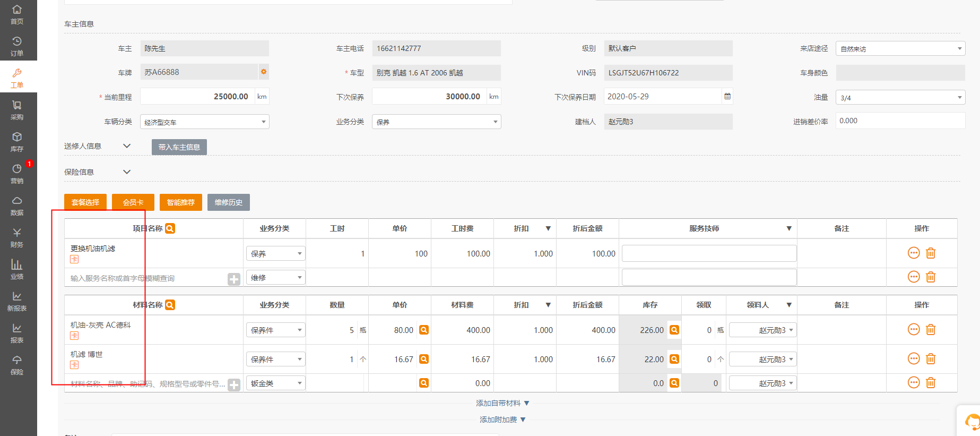Search stock of 机滤 博世 at 22.00
Image resolution: width=980 pixels, height=436 pixels.
pyautogui.click(x=674, y=359)
